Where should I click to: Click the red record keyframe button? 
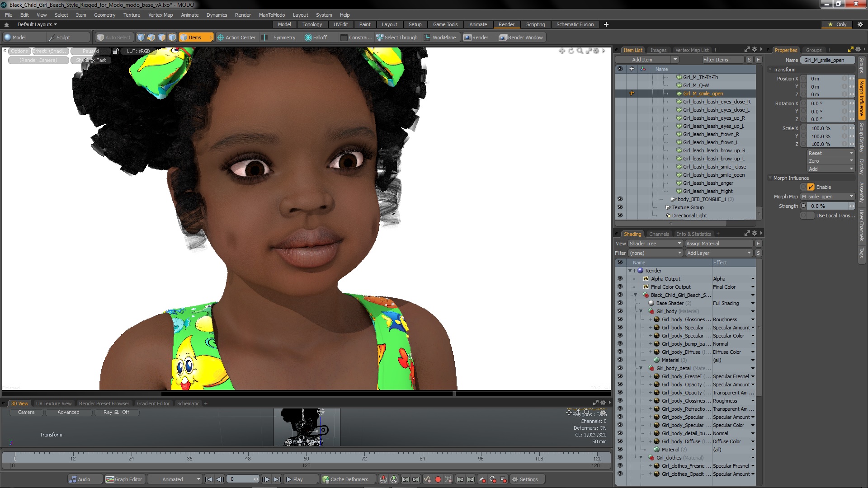pos(438,479)
